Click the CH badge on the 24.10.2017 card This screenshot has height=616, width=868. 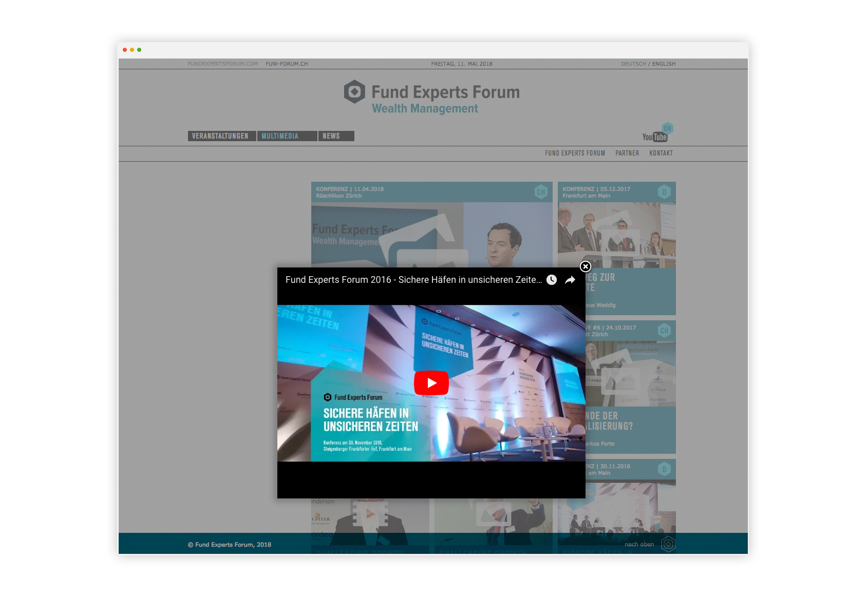coord(664,331)
